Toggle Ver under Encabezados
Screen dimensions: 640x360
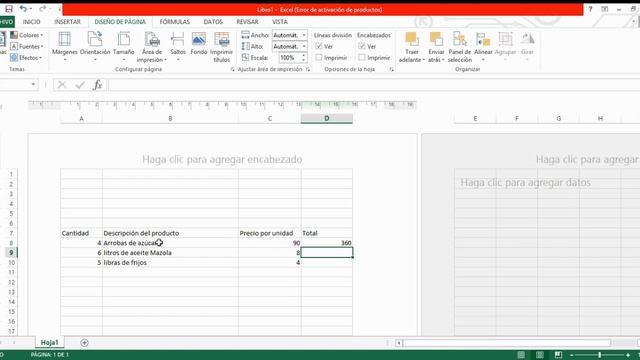click(x=362, y=46)
